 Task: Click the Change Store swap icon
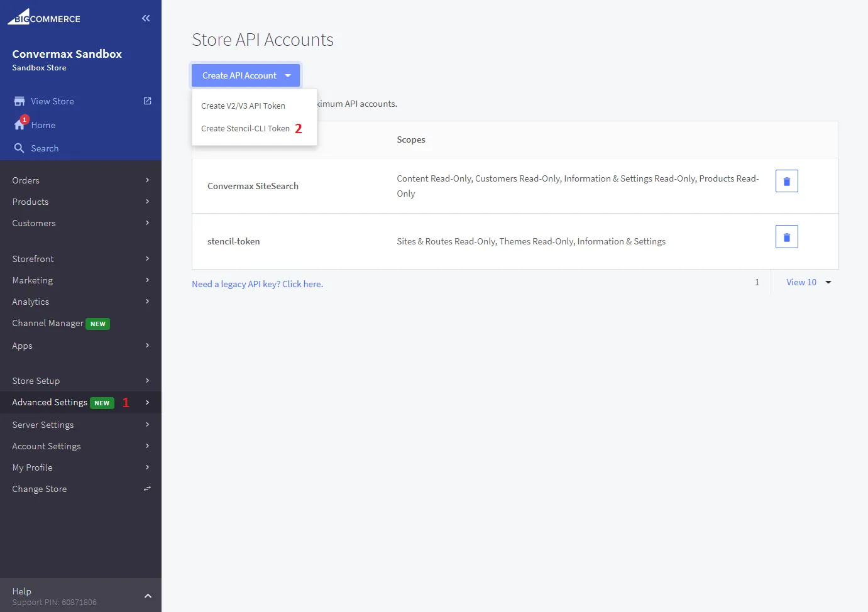tap(147, 489)
